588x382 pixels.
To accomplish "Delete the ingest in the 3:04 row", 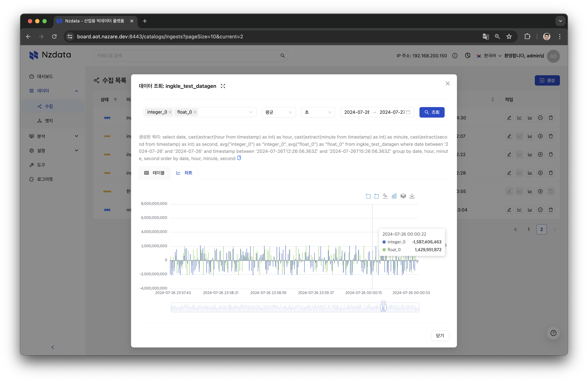I will tap(551, 210).
